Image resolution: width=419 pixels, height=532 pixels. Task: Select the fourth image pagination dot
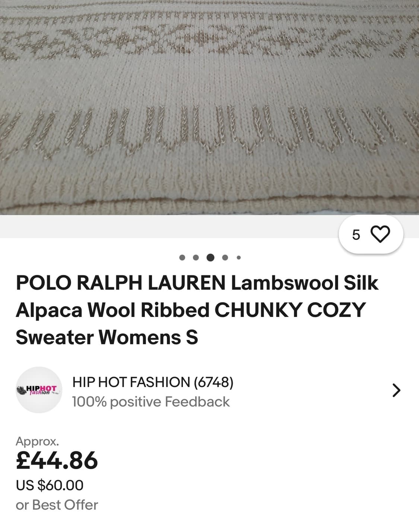pos(225,257)
